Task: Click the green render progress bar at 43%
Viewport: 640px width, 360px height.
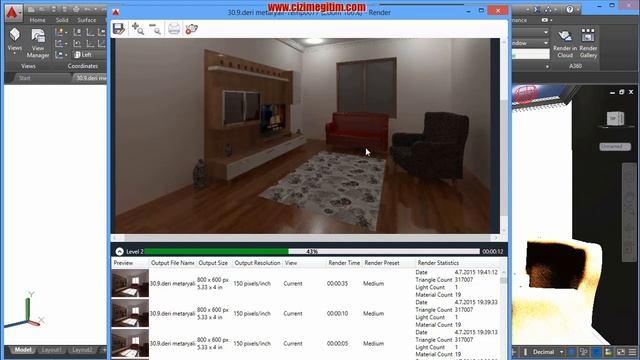Action: (312, 251)
